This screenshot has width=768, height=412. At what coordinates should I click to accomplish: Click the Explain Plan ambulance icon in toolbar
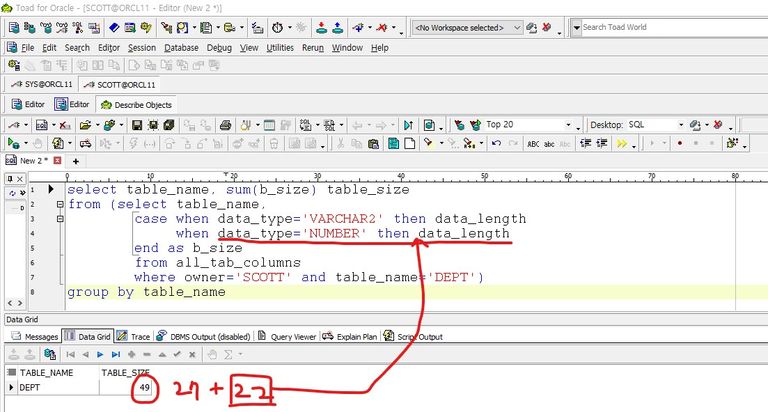pyautogui.click(x=85, y=144)
